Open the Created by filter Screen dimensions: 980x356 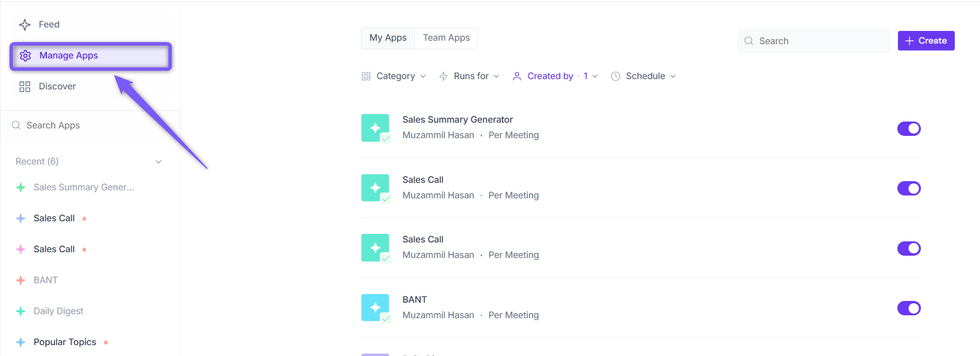tap(555, 76)
